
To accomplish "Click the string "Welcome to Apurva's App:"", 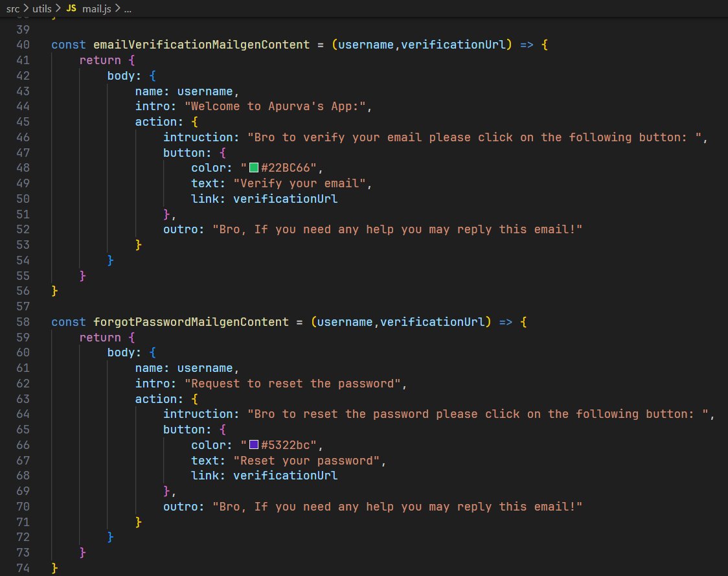I will 275,106.
